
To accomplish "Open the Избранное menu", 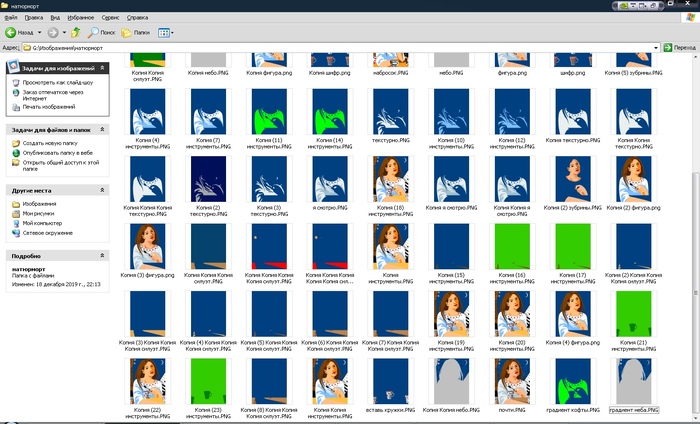I will tap(81, 17).
